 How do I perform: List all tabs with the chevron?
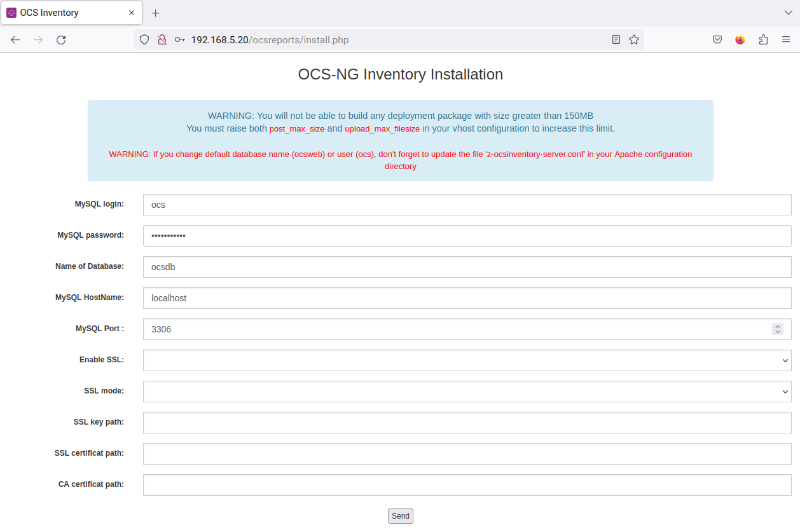pyautogui.click(x=789, y=13)
